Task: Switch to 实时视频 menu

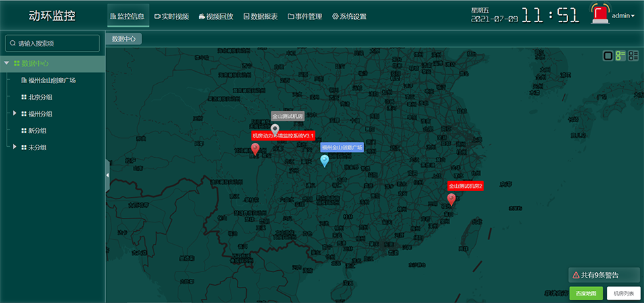Action: (x=172, y=16)
